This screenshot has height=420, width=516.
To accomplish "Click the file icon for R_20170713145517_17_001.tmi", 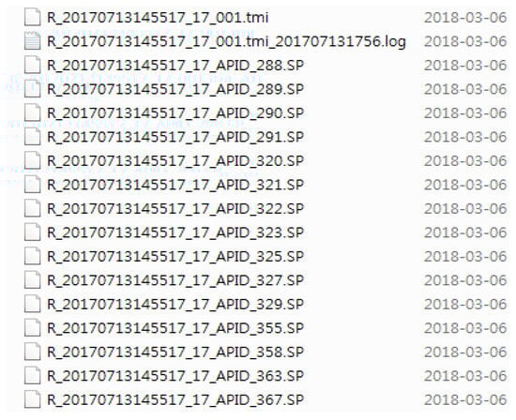I will point(32,18).
